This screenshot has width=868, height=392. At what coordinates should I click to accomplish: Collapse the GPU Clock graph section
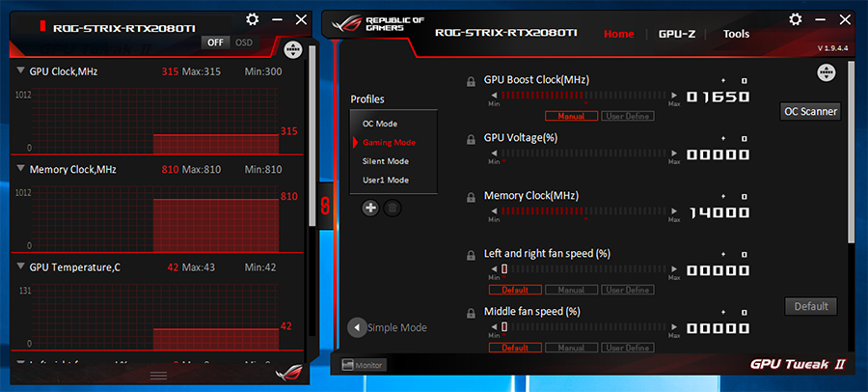(21, 70)
